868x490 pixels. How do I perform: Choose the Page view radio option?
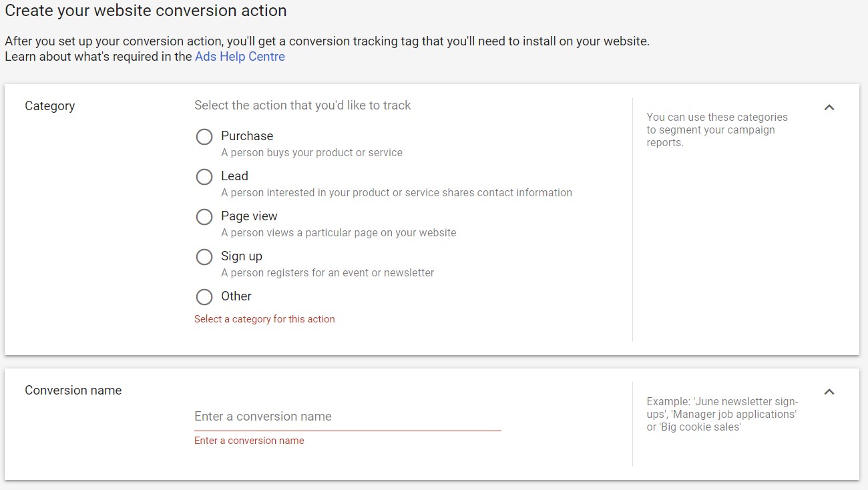[x=204, y=217]
